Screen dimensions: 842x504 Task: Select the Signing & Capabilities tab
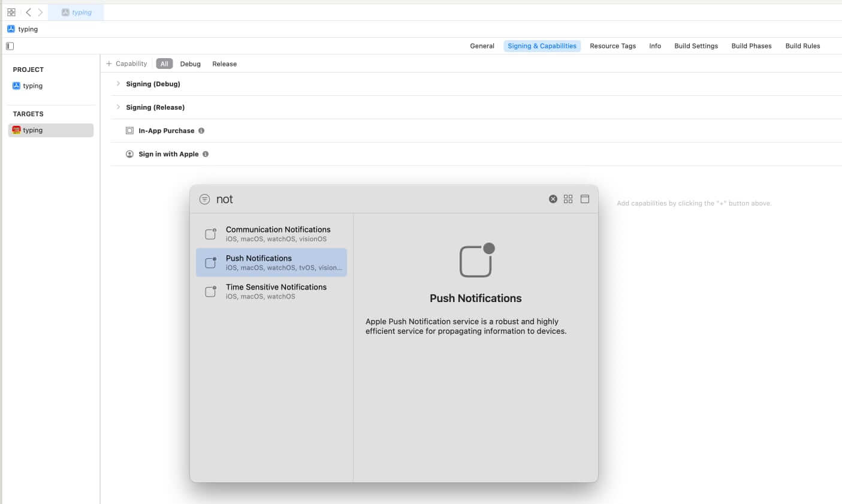pyautogui.click(x=542, y=46)
